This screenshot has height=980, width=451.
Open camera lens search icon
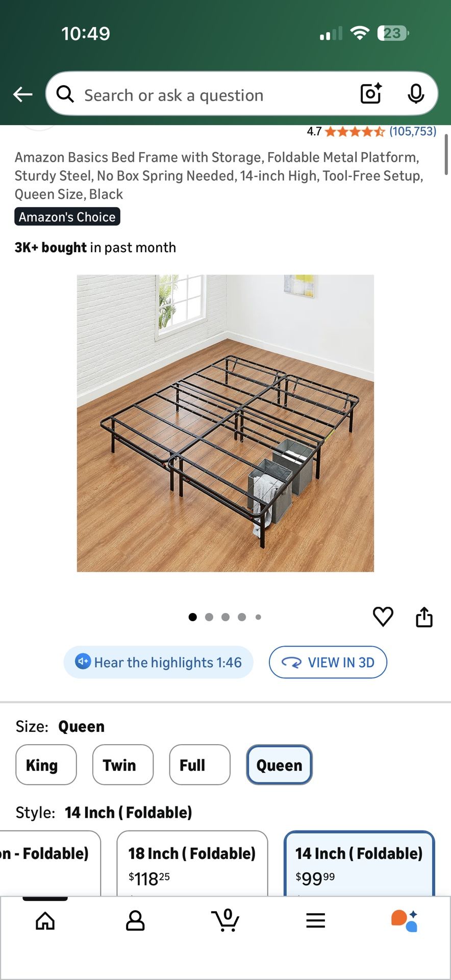(371, 93)
